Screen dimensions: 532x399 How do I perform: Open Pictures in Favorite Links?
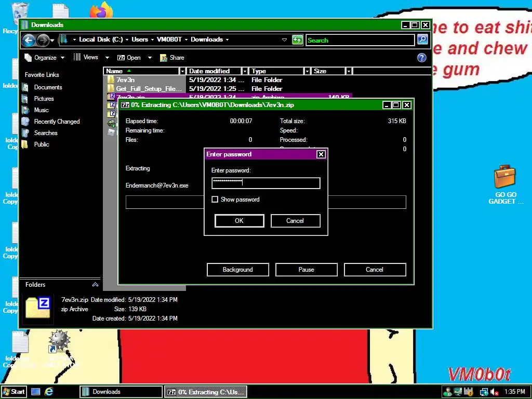point(44,99)
